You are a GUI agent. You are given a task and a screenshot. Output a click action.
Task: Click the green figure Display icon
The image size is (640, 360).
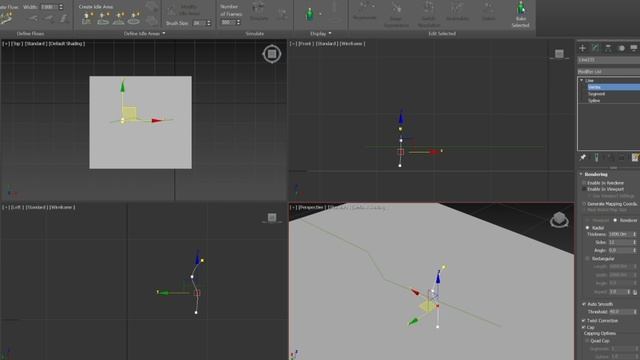[x=310, y=15]
